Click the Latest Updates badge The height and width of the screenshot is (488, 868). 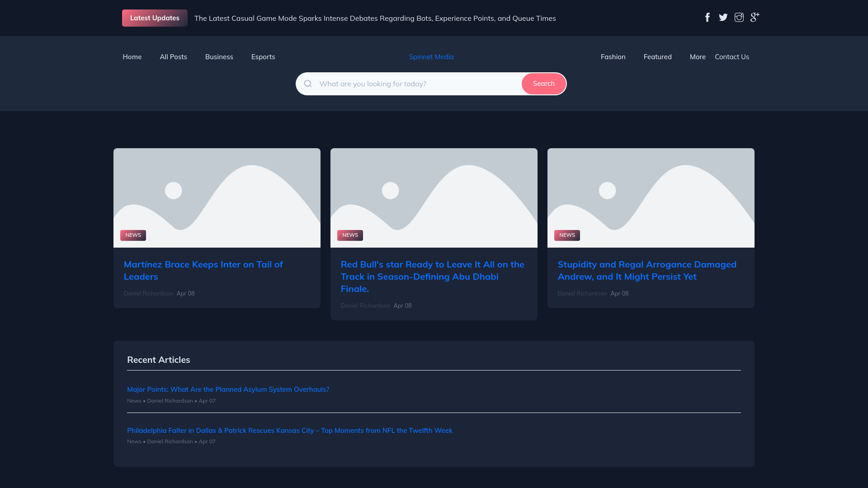(x=155, y=18)
